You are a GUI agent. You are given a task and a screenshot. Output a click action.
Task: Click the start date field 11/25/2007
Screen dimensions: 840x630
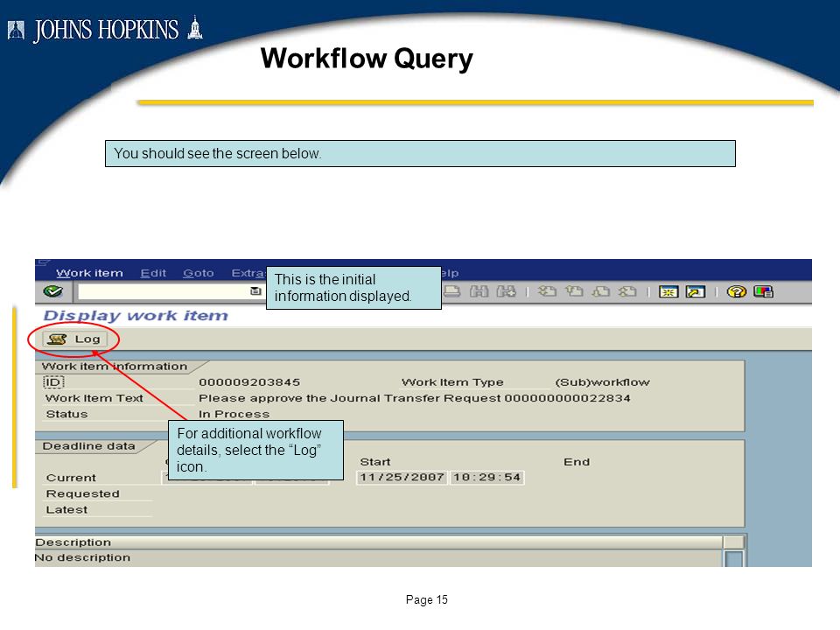pyautogui.click(x=402, y=478)
